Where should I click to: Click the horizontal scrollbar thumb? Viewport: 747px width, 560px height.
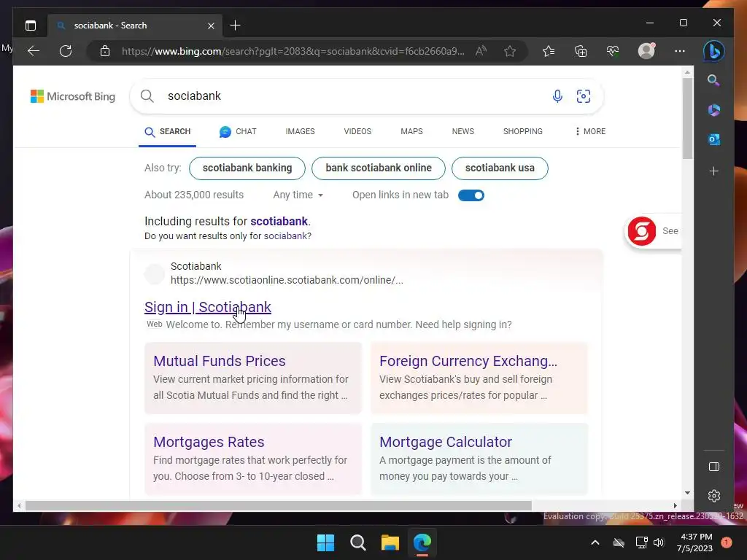click(278, 505)
